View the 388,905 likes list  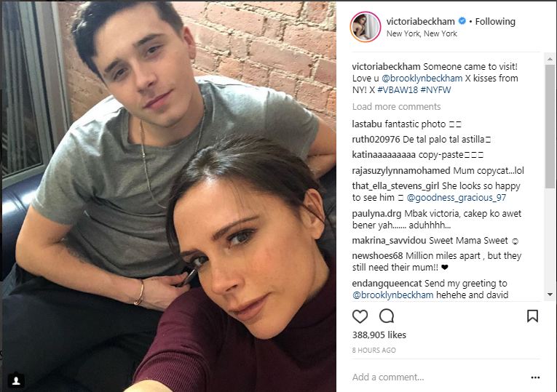pos(379,335)
